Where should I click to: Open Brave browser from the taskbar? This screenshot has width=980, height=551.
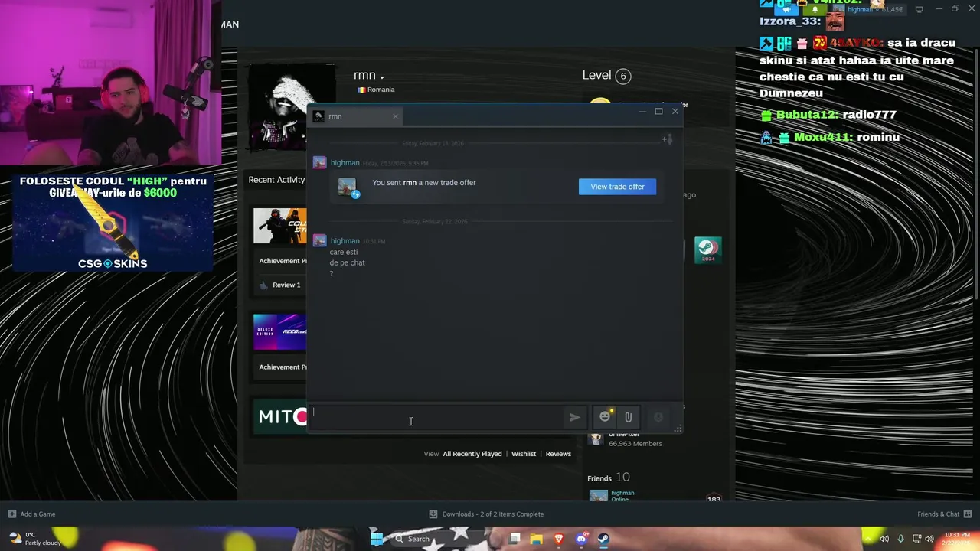[x=559, y=539]
